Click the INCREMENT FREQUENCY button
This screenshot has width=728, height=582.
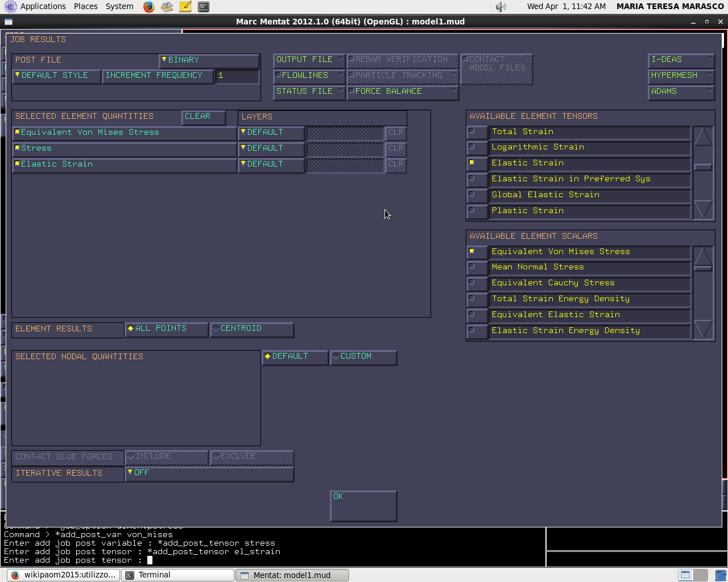pos(158,76)
